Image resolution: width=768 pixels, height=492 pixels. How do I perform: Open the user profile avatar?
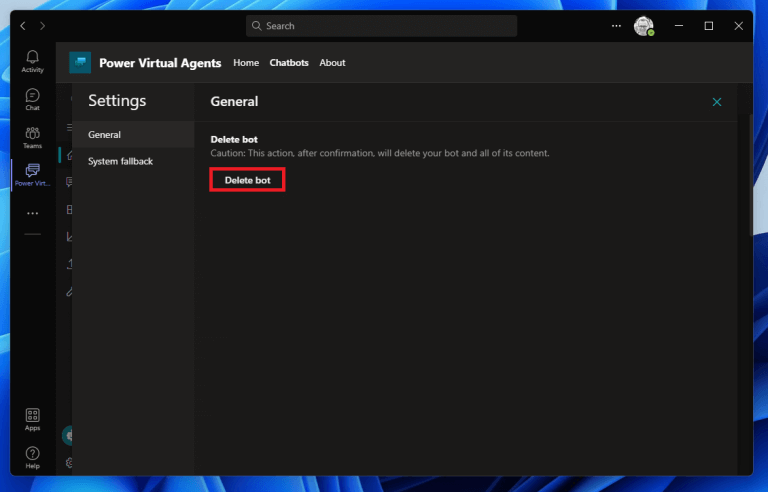pos(644,26)
